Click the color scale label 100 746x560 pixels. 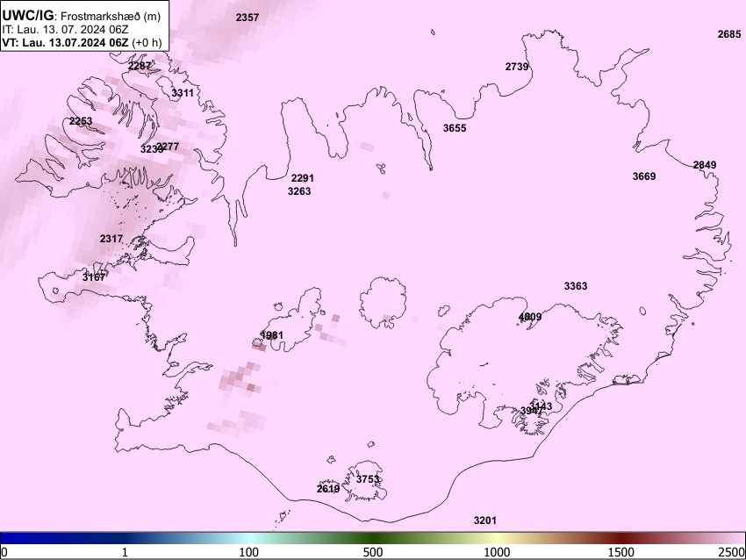[x=248, y=552]
